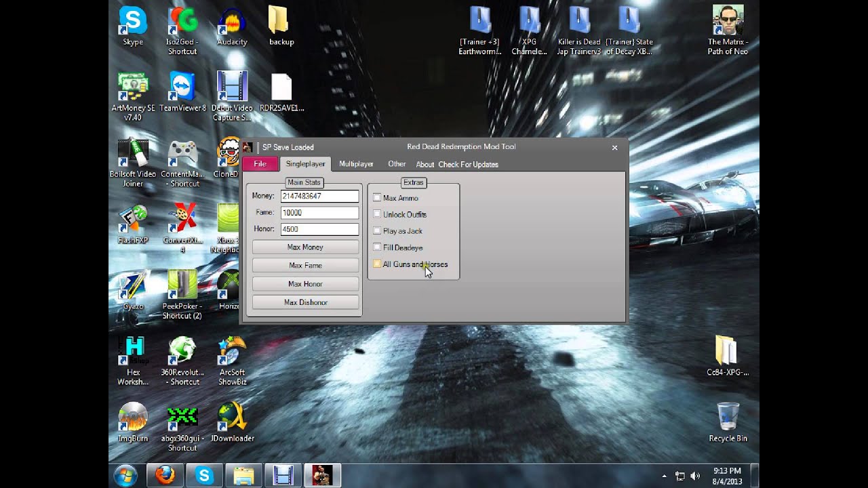Open The Matrix - Path of Neo icon
This screenshot has width=868, height=488.
point(728,31)
